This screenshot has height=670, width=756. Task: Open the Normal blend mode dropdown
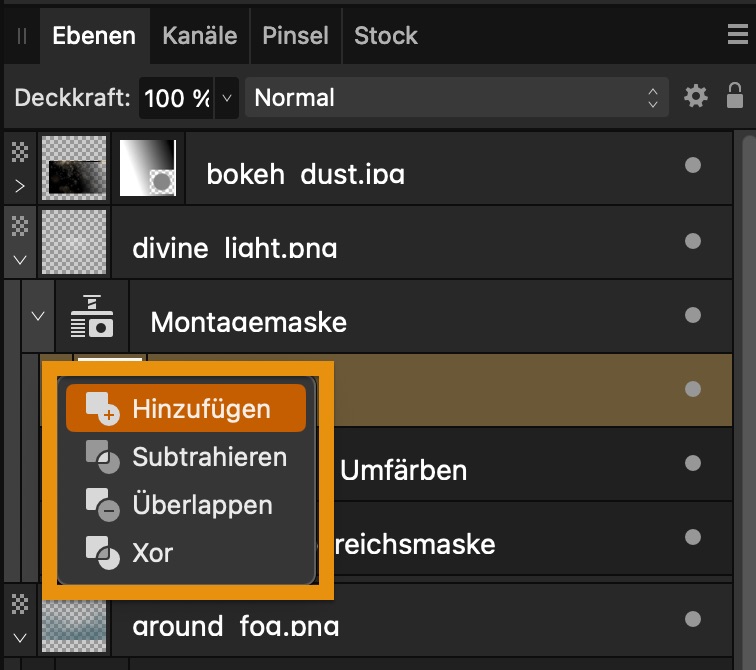point(456,97)
